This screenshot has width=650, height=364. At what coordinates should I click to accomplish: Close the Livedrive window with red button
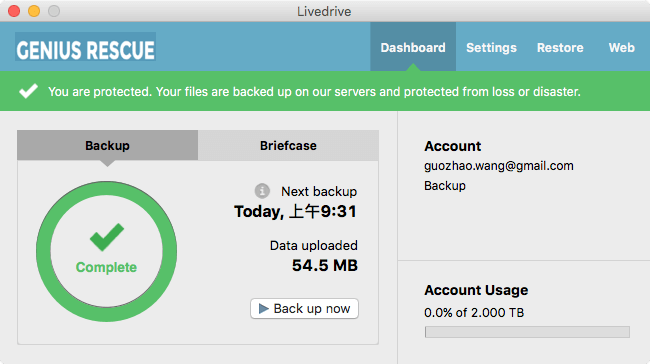[14, 11]
